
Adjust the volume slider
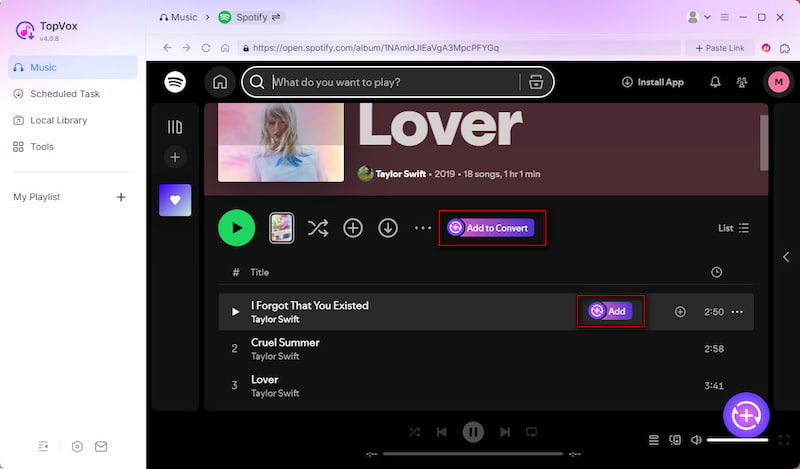(737, 440)
